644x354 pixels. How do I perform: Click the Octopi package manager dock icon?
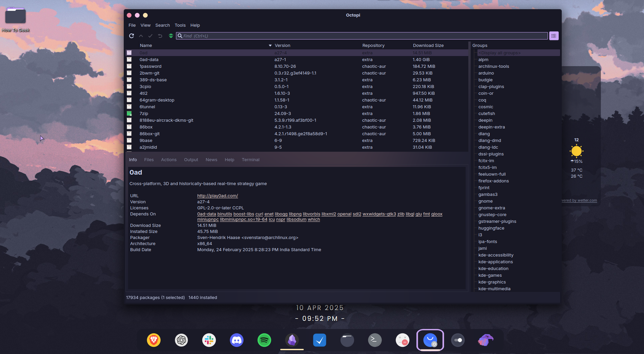pos(430,340)
